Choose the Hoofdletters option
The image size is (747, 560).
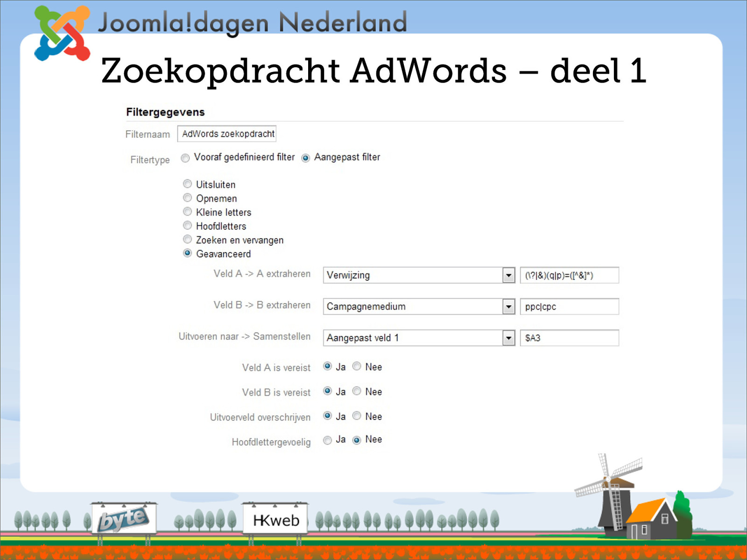point(187,225)
